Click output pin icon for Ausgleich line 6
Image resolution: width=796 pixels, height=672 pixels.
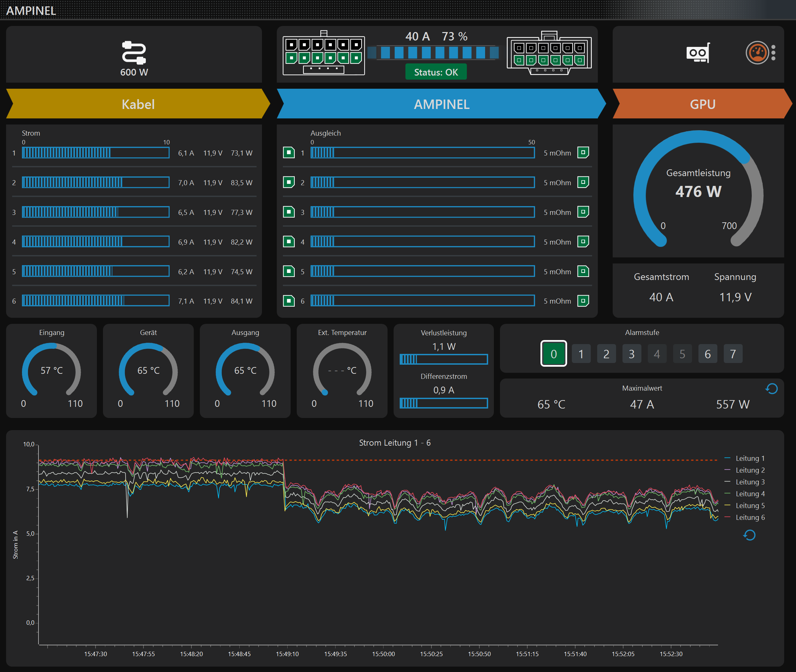583,301
